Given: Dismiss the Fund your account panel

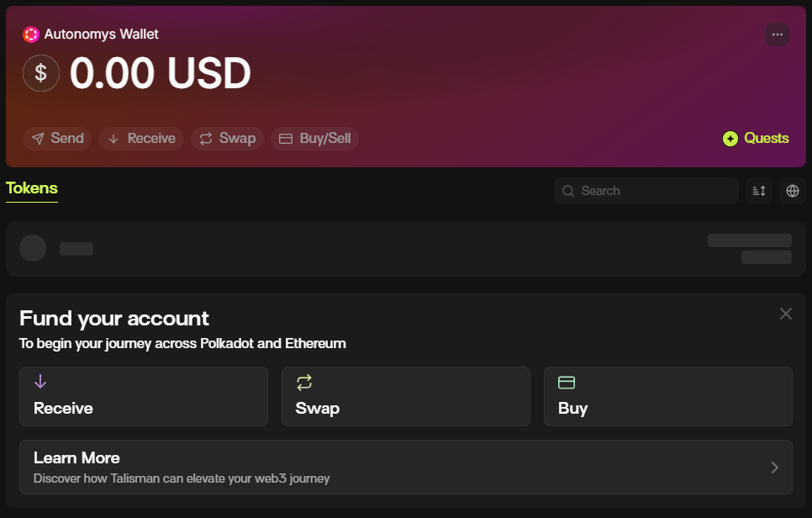Looking at the screenshot, I should tap(786, 314).
